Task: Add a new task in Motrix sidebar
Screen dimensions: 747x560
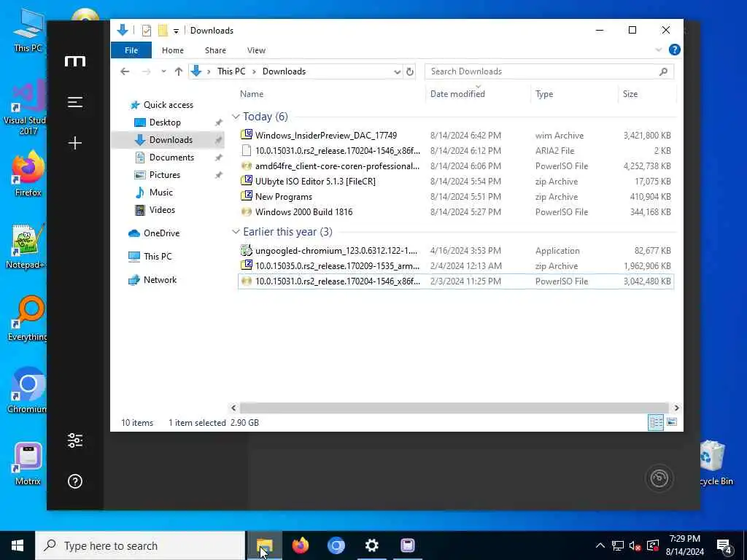Action: 75,143
